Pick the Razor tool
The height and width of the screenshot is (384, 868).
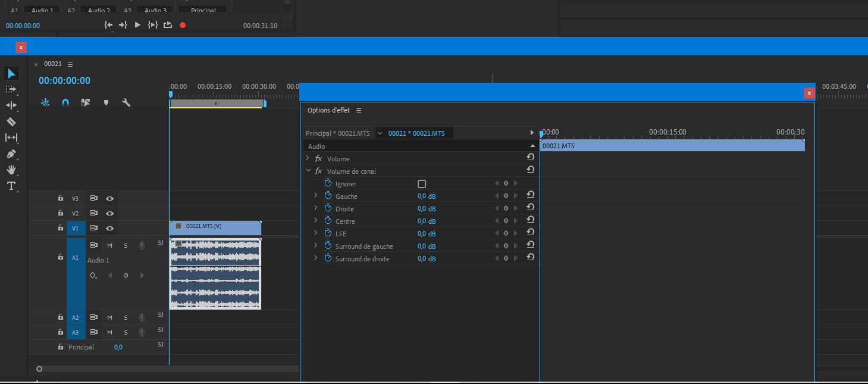pyautogui.click(x=11, y=121)
